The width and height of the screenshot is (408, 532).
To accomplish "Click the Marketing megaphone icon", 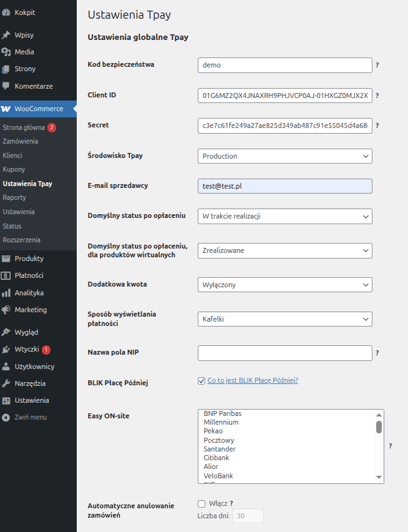I will (x=6, y=310).
